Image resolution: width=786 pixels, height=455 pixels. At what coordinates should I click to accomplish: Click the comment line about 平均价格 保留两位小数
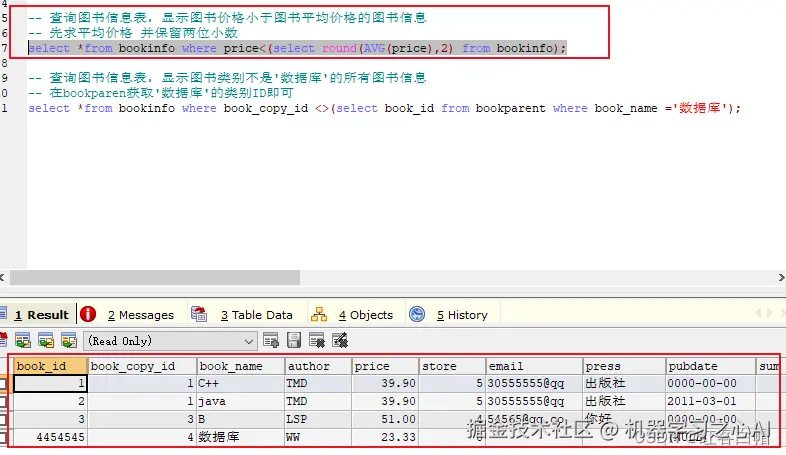(x=133, y=33)
